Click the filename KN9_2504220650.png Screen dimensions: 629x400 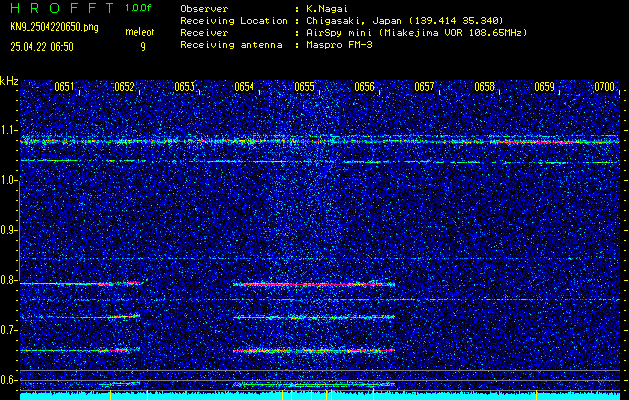(54, 27)
